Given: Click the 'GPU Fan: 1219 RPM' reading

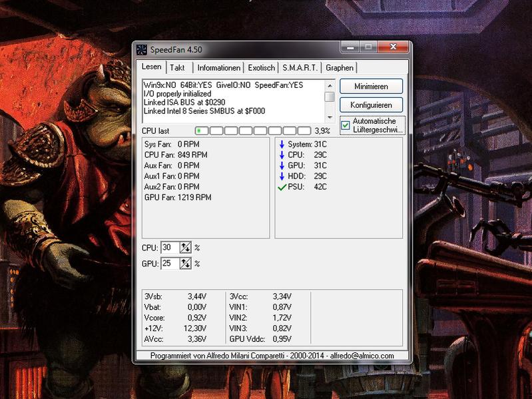Looking at the screenshot, I should click(x=178, y=197).
